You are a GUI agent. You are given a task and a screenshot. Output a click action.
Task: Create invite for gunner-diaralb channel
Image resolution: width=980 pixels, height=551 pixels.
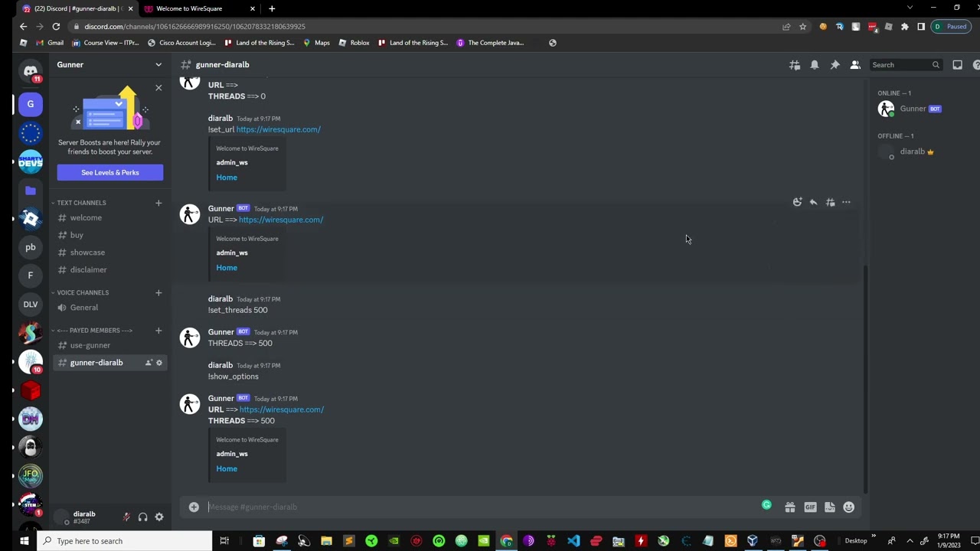(x=149, y=363)
